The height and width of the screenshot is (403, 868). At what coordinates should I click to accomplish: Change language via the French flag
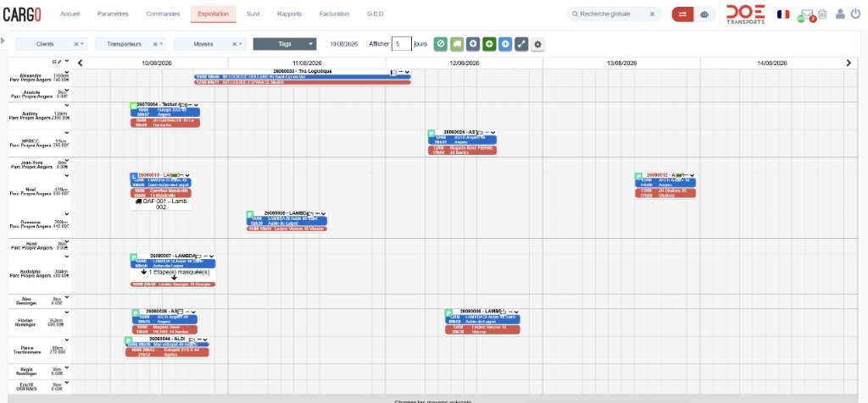tap(783, 14)
